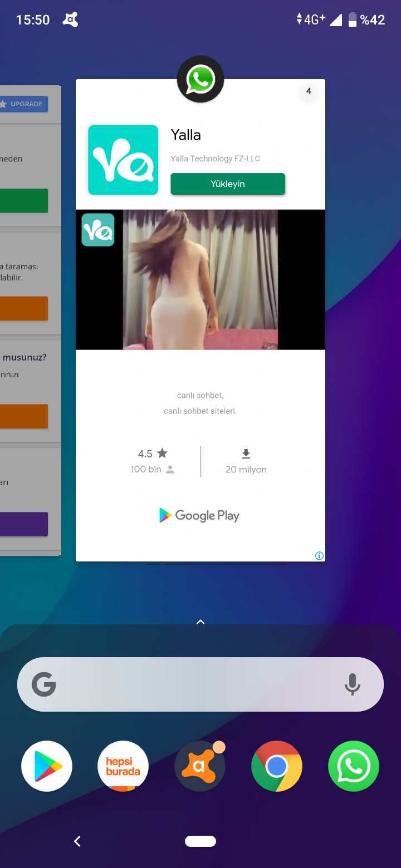Tap the 4G+ signal indicator in the status bar
This screenshot has height=868, width=401.
pyautogui.click(x=315, y=20)
